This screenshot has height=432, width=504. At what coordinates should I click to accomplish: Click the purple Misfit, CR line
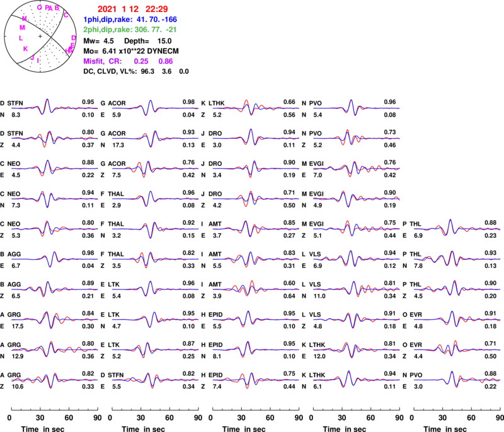pyautogui.click(x=128, y=61)
